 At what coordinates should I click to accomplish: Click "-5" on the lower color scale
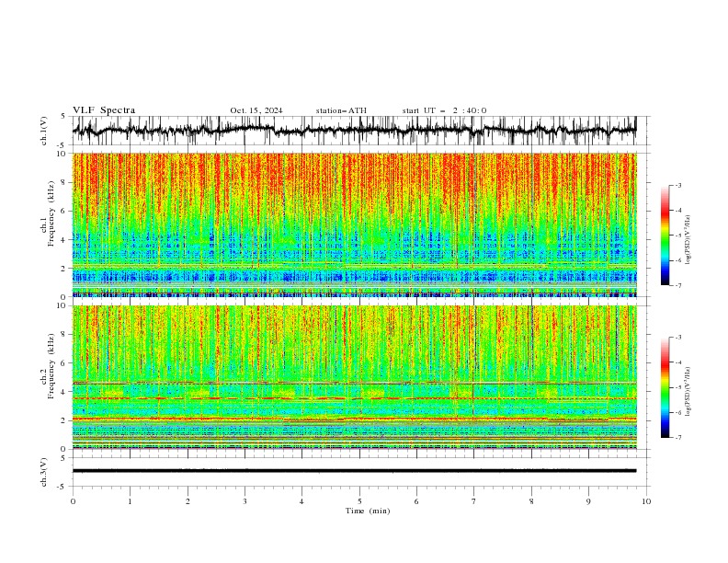click(677, 387)
